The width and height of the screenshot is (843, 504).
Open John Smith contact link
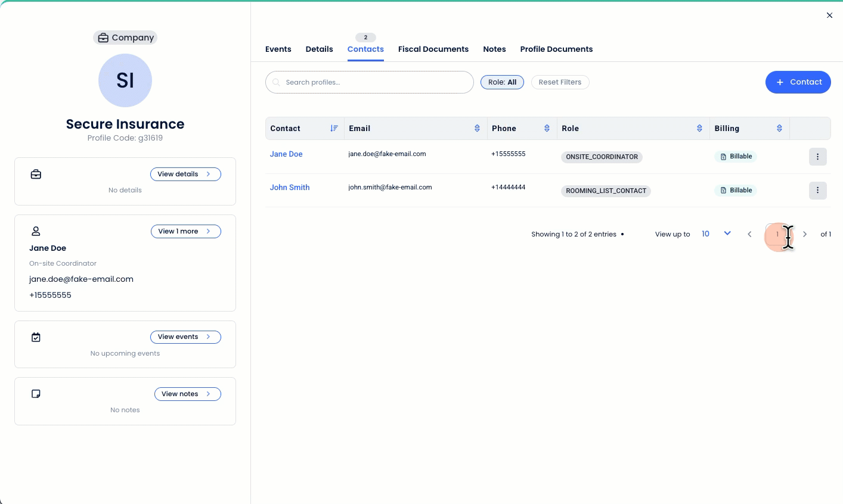(290, 188)
